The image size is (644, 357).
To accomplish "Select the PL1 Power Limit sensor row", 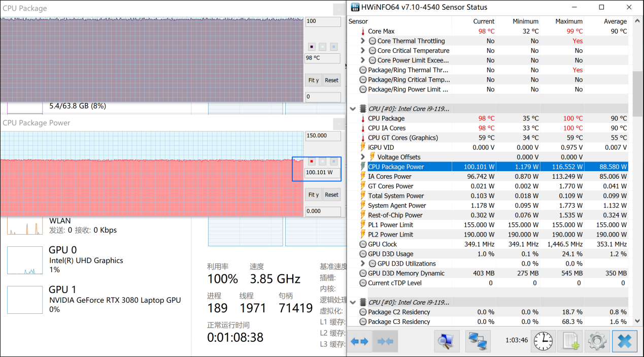I will tap(390, 225).
